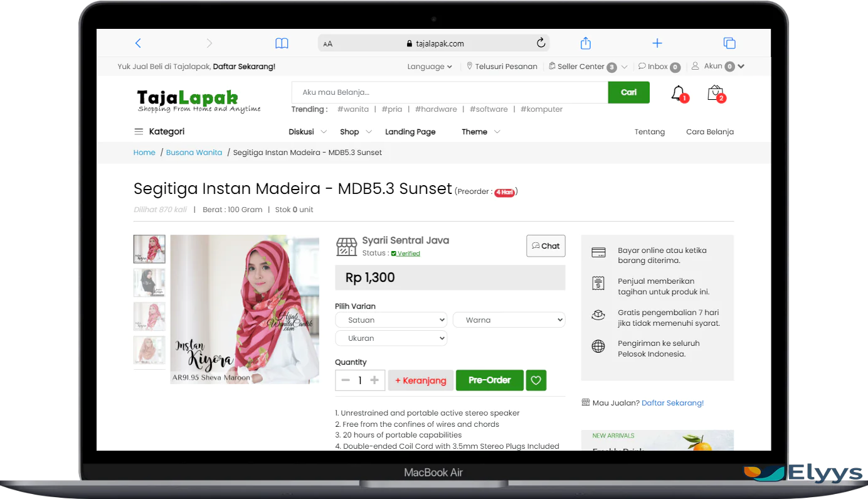Expand the Seller Center dropdown
The image size is (868, 499).
click(588, 67)
